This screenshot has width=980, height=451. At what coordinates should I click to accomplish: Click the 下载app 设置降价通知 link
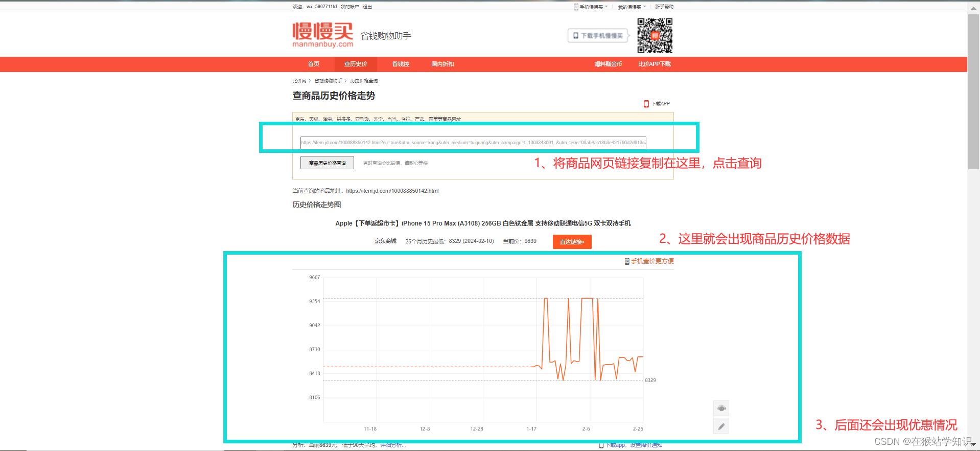point(634,445)
